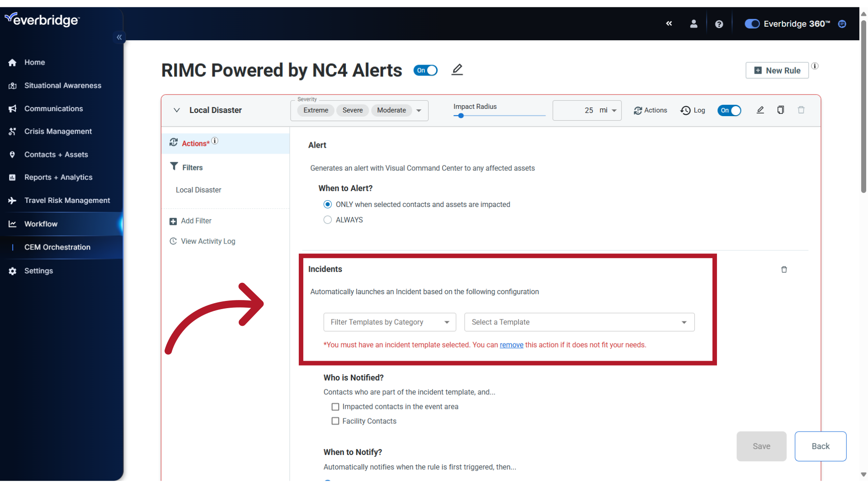This screenshot has width=868, height=488.
Task: Click the Impact Radius slider track
Action: (x=500, y=116)
